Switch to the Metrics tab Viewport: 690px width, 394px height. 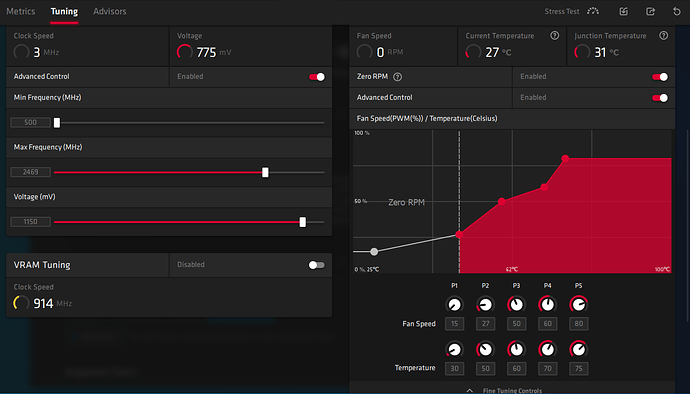point(21,11)
